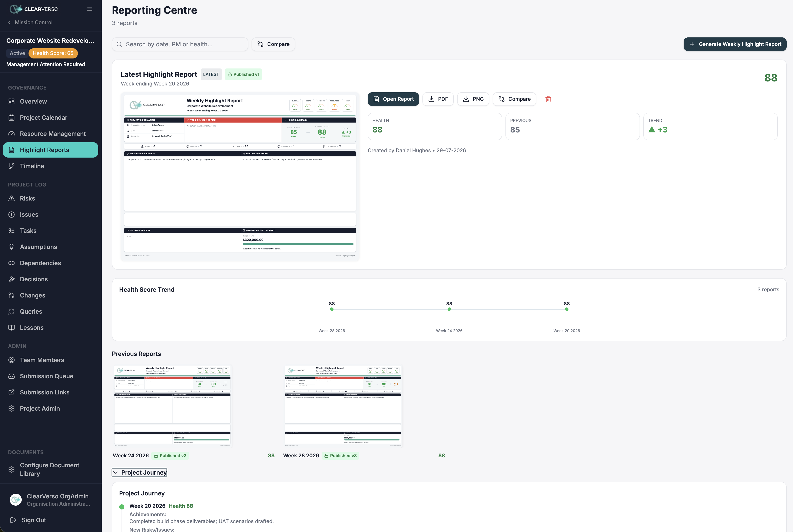Image resolution: width=793 pixels, height=532 pixels.
Task: Open Resource Management section
Action: [51, 134]
